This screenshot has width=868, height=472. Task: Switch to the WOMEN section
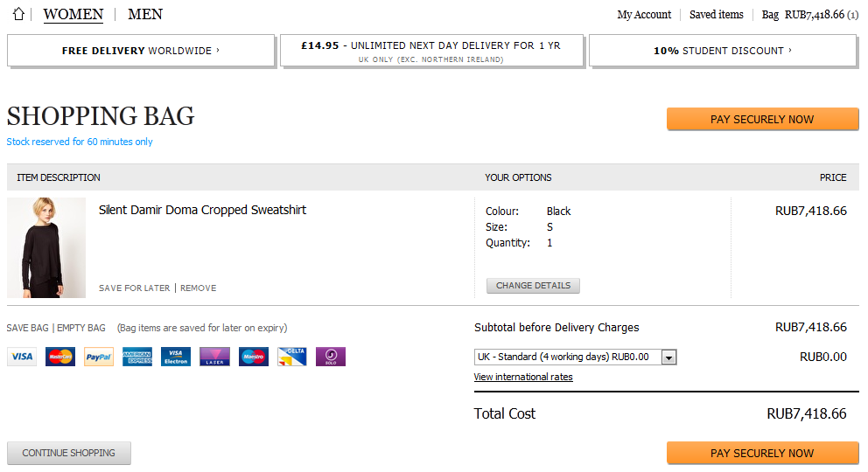tap(73, 14)
